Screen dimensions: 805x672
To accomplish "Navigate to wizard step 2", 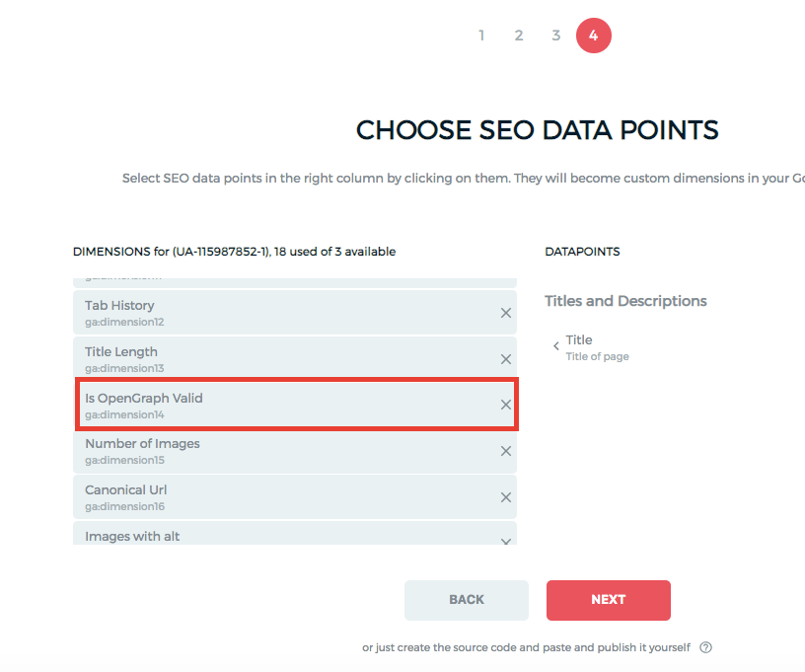I will 518,35.
